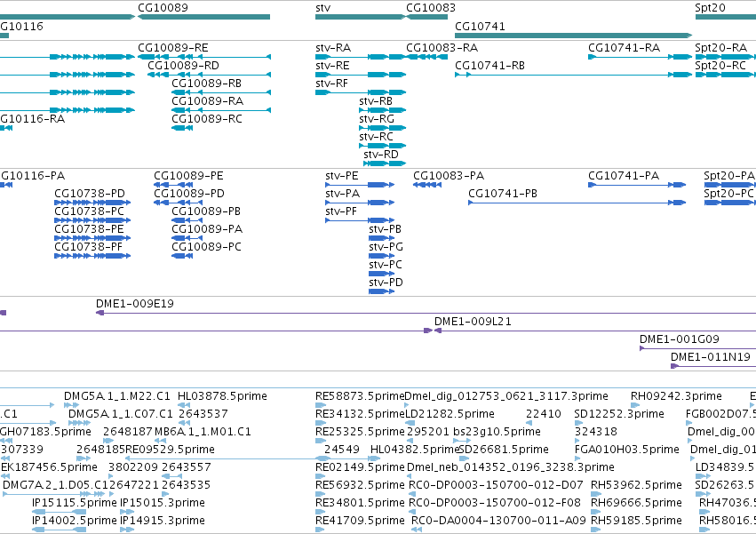Click BAC clone DME1-009E19
The width and height of the screenshot is (756, 534).
(x=426, y=313)
